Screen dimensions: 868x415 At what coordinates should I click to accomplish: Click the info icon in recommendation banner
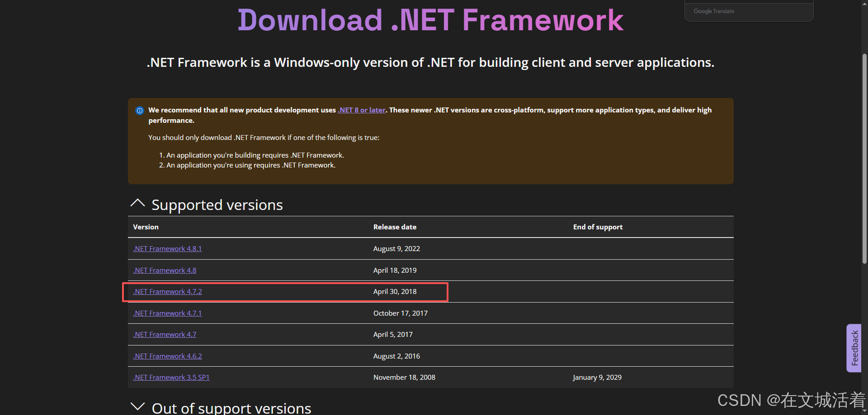140,111
